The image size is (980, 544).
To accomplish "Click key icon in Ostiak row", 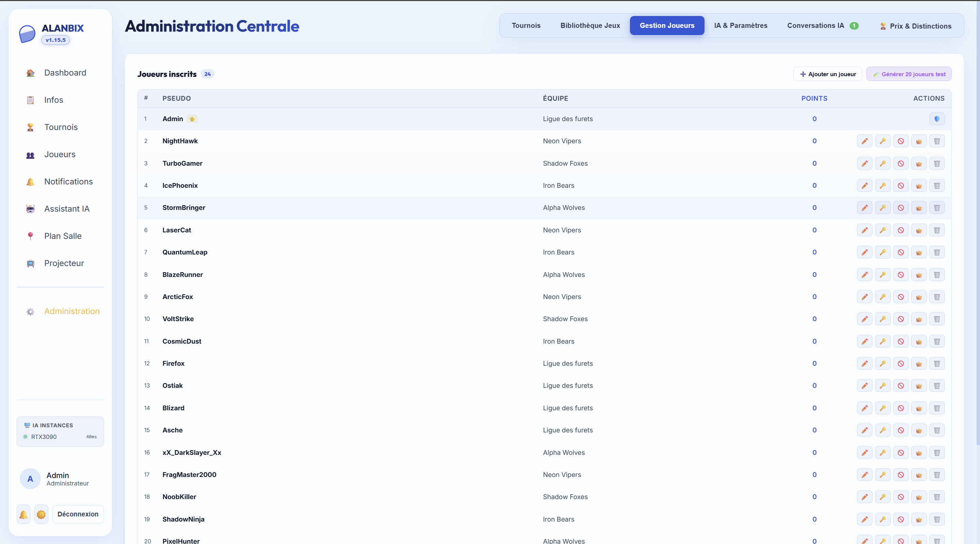I will pyautogui.click(x=883, y=385).
